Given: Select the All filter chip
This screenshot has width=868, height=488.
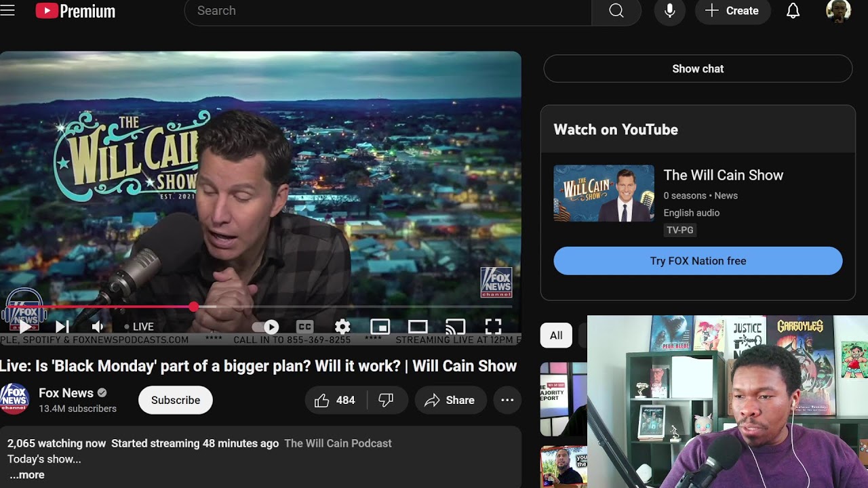Looking at the screenshot, I should point(556,335).
